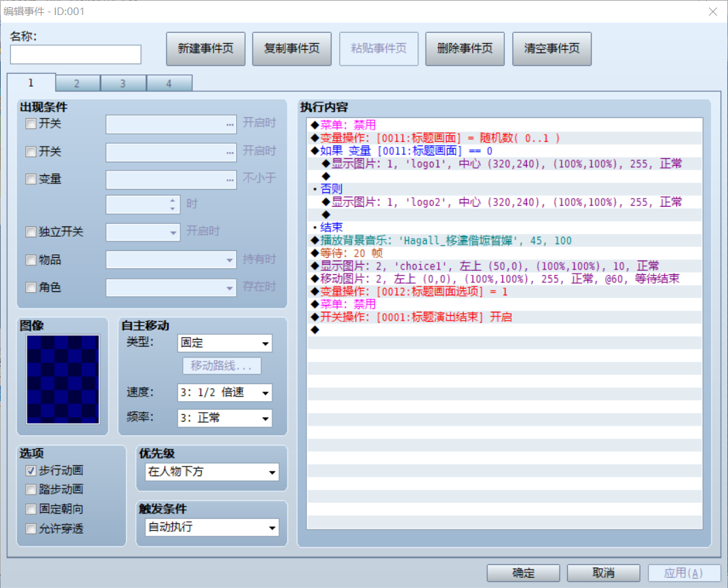Expand the 频率 frequency dropdown
Viewport: 728px width, 588px height.
[x=224, y=418]
